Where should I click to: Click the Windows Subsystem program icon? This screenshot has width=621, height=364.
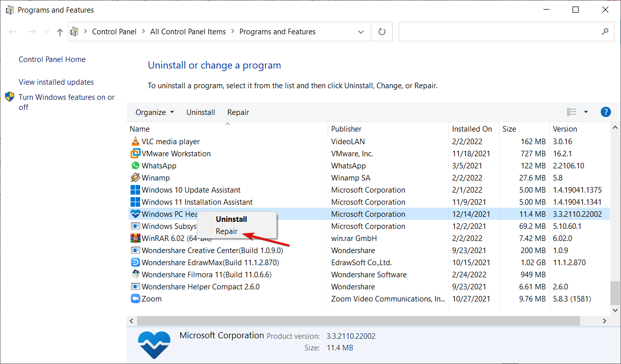tap(135, 226)
